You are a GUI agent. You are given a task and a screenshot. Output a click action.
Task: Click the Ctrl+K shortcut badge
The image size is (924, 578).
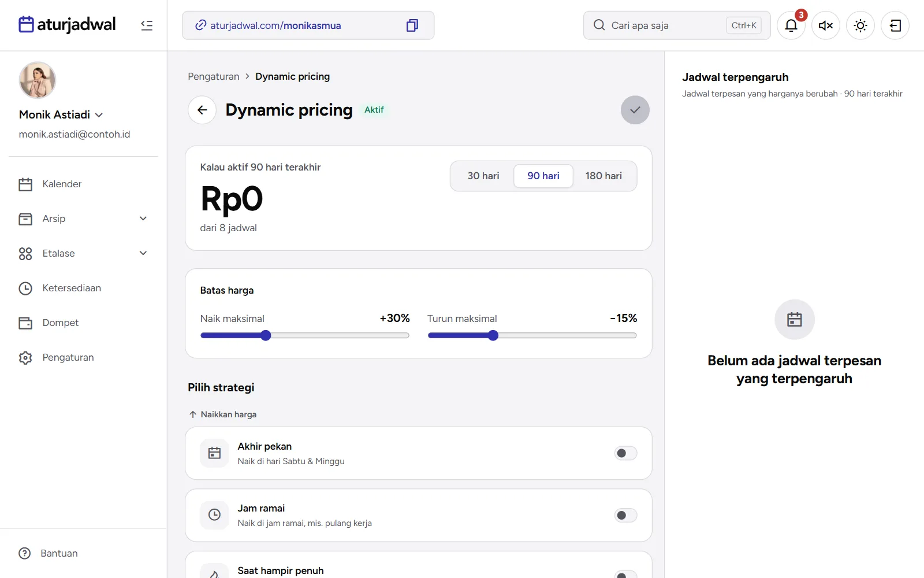744,25
